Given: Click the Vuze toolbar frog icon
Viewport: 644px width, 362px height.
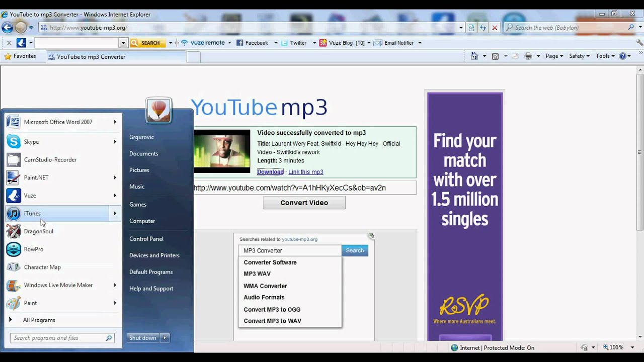Looking at the screenshot, I should (x=21, y=43).
